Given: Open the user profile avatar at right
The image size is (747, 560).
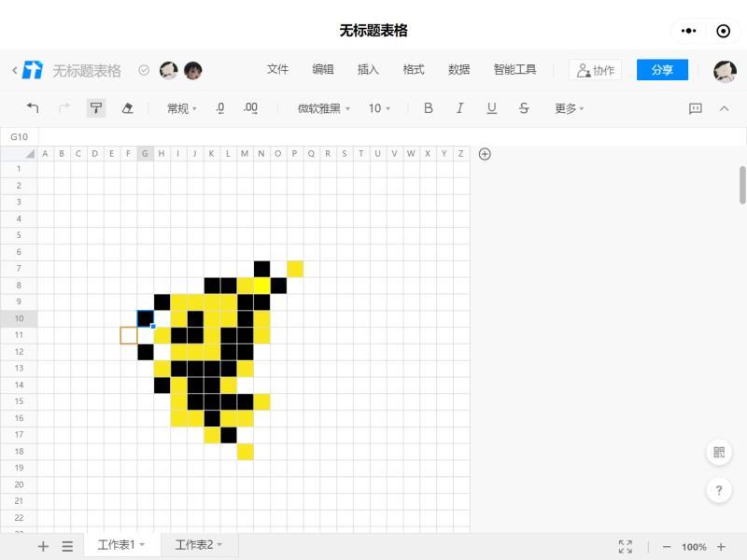Looking at the screenshot, I should pos(725,72).
